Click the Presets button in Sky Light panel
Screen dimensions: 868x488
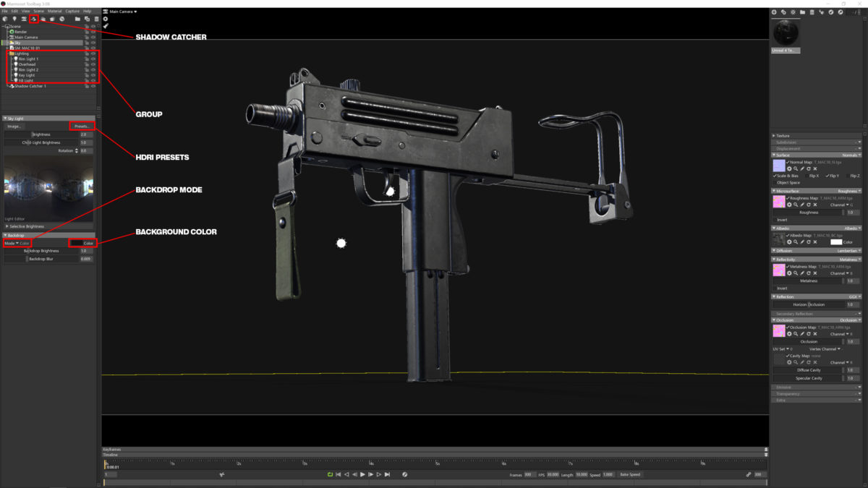tap(82, 126)
